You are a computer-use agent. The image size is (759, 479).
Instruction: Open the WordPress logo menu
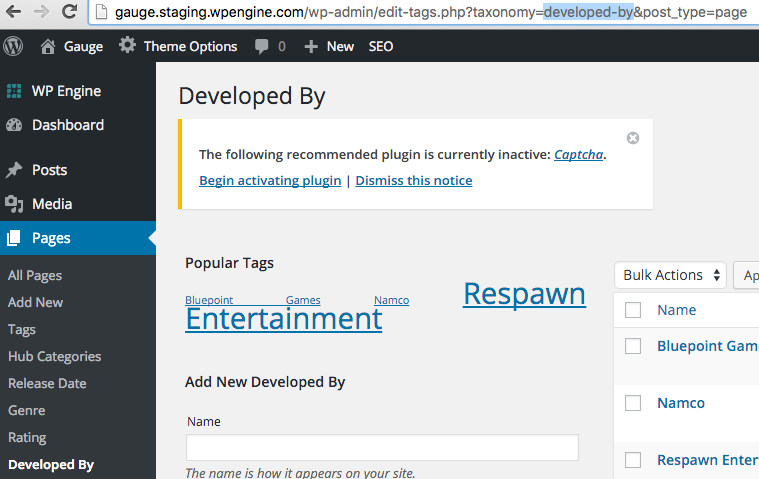point(13,46)
